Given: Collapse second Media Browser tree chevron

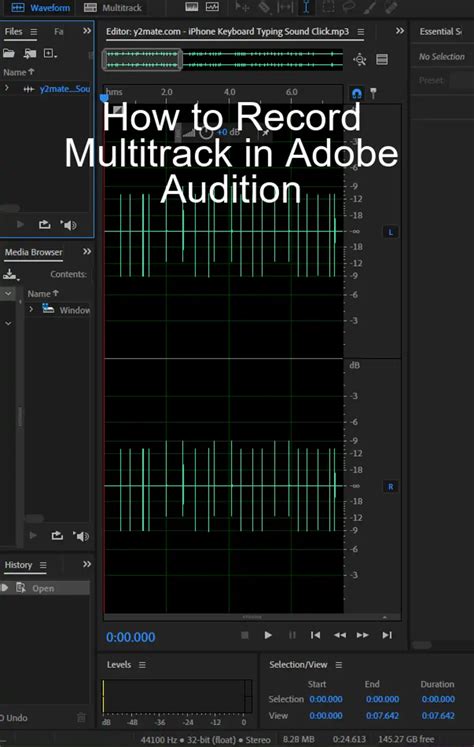Looking at the screenshot, I should pyautogui.click(x=8, y=323).
